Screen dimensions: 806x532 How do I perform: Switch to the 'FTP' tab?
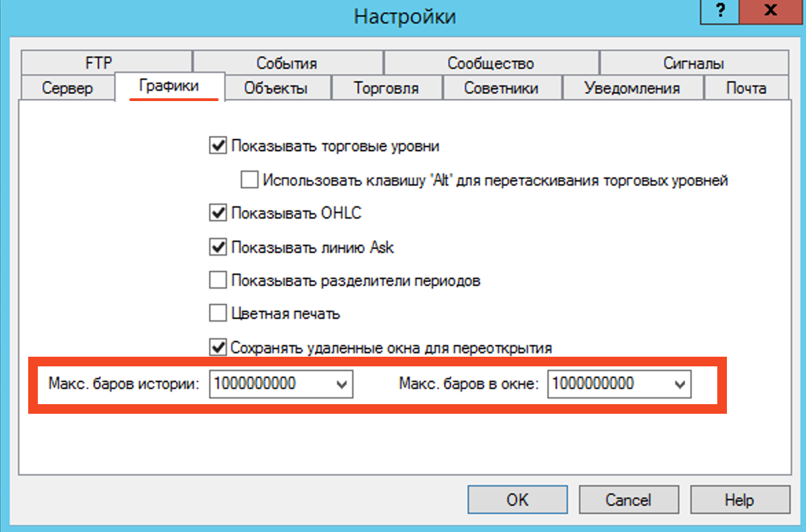(x=98, y=63)
